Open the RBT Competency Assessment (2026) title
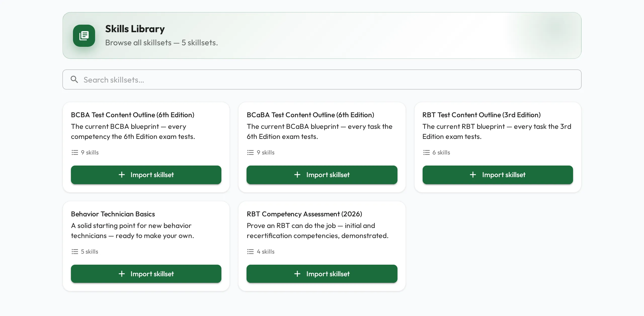The height and width of the screenshot is (316, 644). (304, 214)
